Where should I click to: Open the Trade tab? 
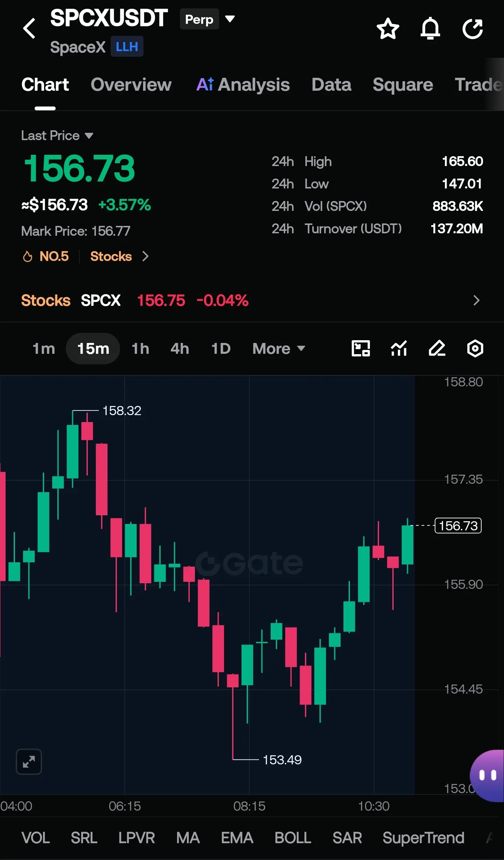(478, 85)
